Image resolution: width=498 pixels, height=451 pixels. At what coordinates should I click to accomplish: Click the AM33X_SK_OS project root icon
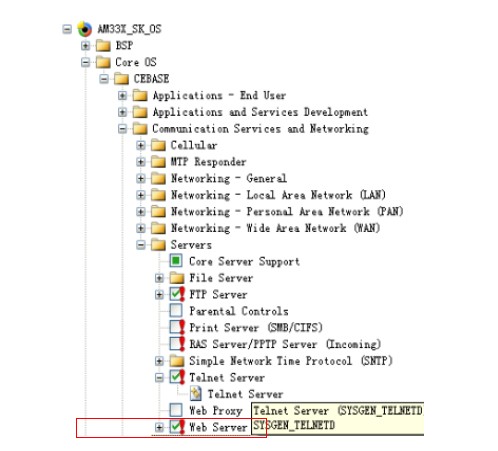point(85,29)
